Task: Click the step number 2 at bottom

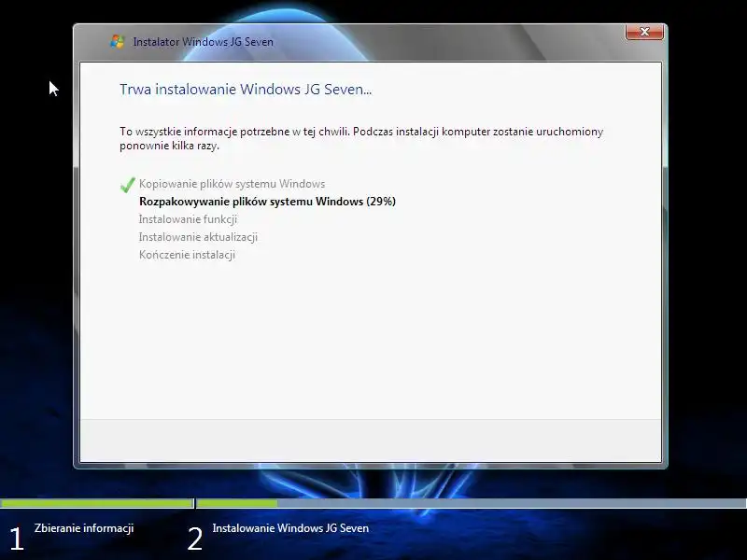Action: [195, 539]
